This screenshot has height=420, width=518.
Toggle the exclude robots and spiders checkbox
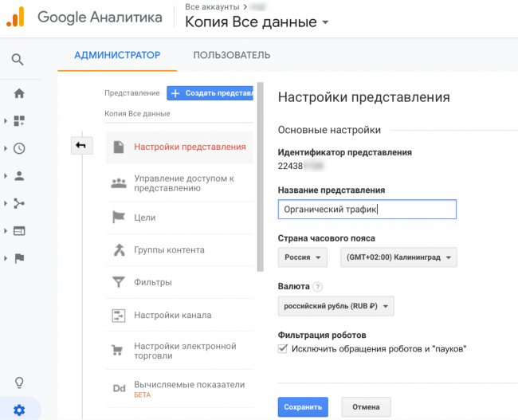tap(283, 348)
